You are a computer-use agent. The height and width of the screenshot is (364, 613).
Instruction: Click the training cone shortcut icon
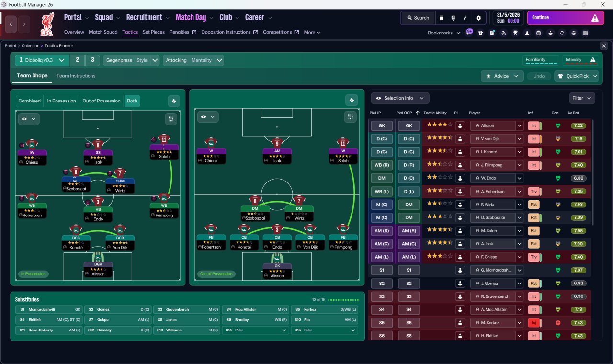[527, 33]
